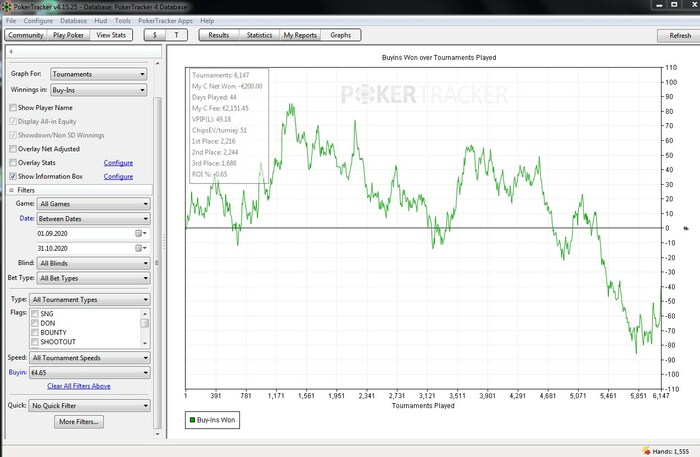
Task: Check the DON flag
Action: (35, 323)
